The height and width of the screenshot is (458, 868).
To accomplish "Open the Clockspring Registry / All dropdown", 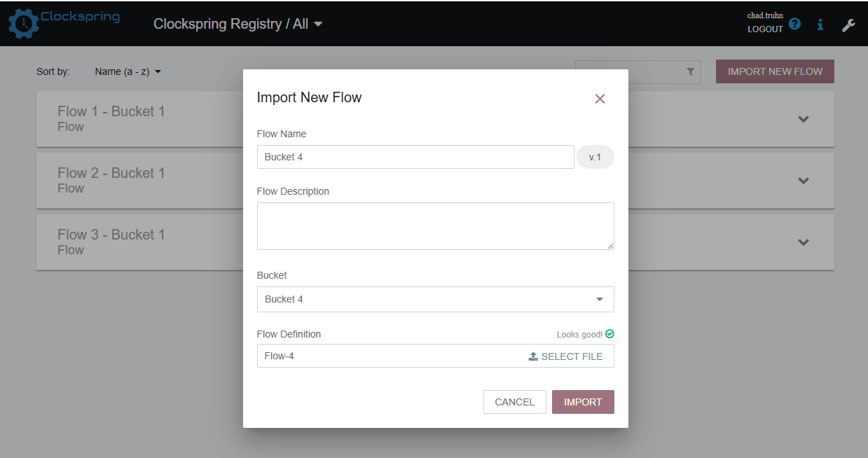I will click(x=238, y=24).
